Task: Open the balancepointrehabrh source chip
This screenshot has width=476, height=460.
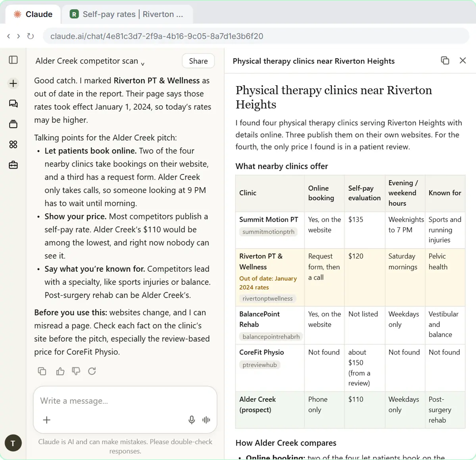Action: (x=271, y=337)
